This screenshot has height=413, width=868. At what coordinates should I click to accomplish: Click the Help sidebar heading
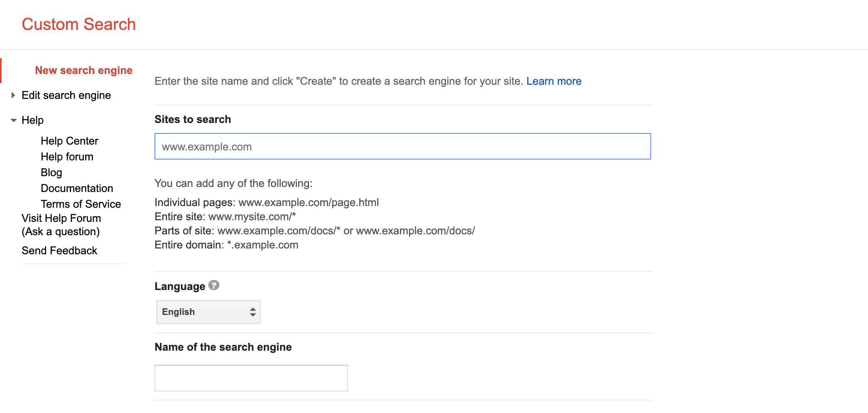(x=33, y=120)
